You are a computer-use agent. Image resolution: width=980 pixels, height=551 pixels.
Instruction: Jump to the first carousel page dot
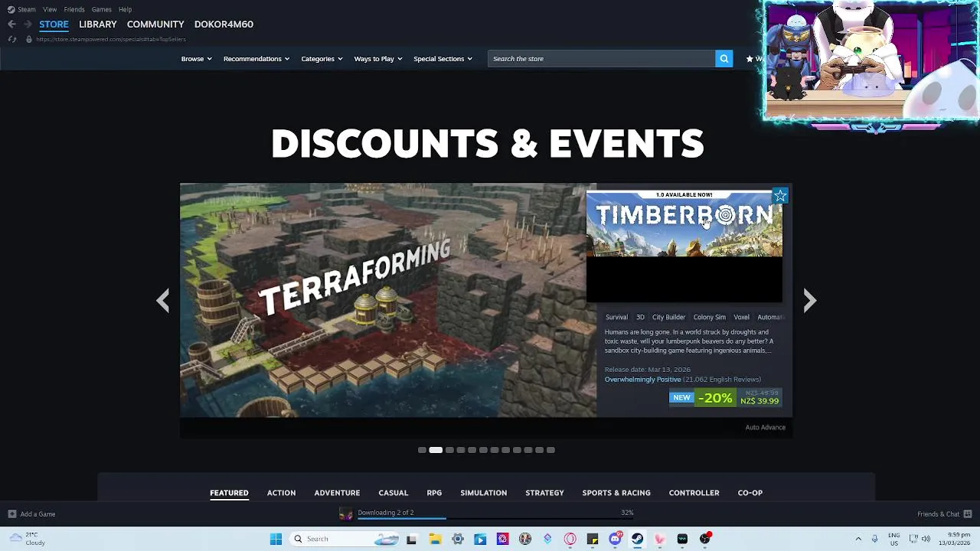(x=422, y=450)
